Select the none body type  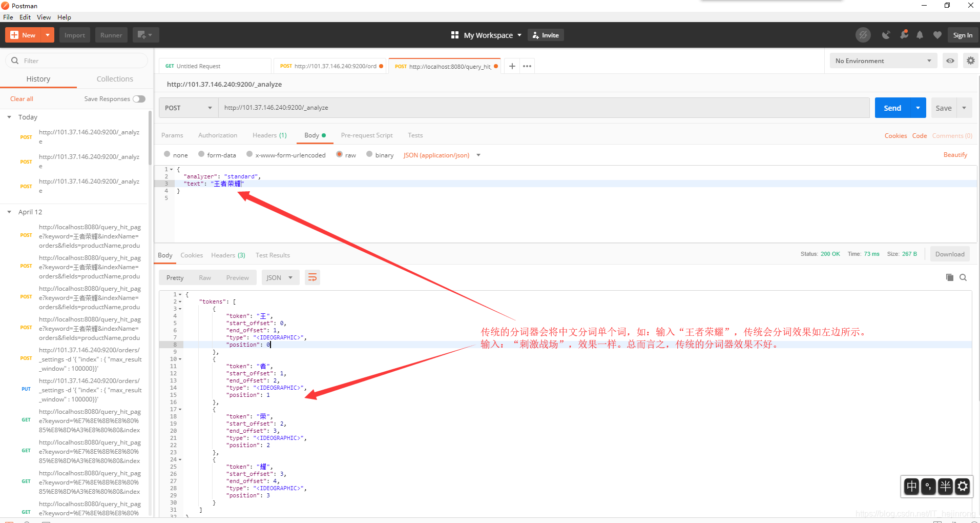tap(167, 154)
